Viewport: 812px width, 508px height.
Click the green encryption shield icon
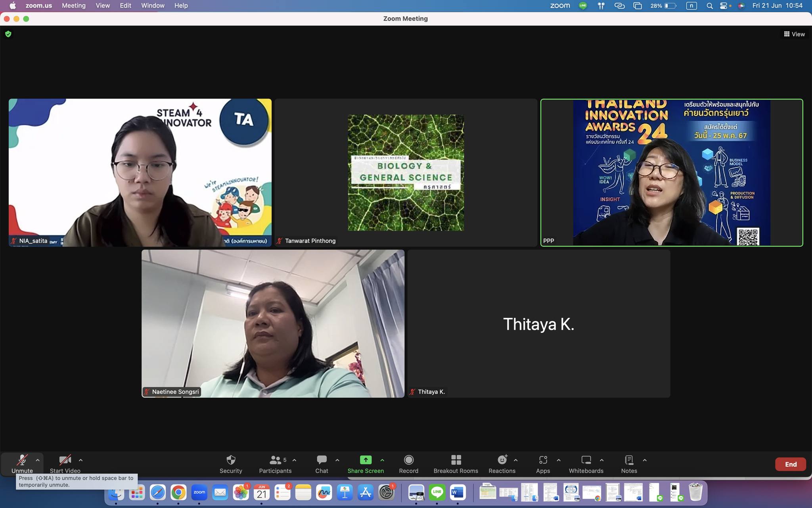(8, 34)
